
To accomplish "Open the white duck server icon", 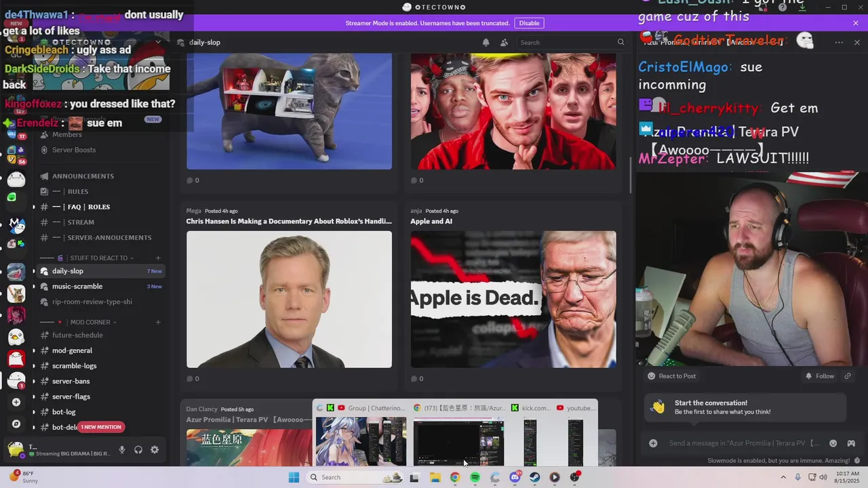I will (x=16, y=337).
